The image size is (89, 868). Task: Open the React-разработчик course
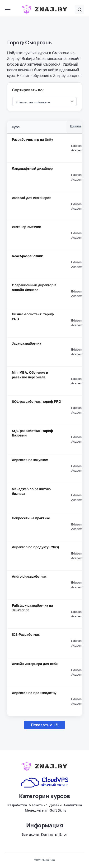(27, 256)
